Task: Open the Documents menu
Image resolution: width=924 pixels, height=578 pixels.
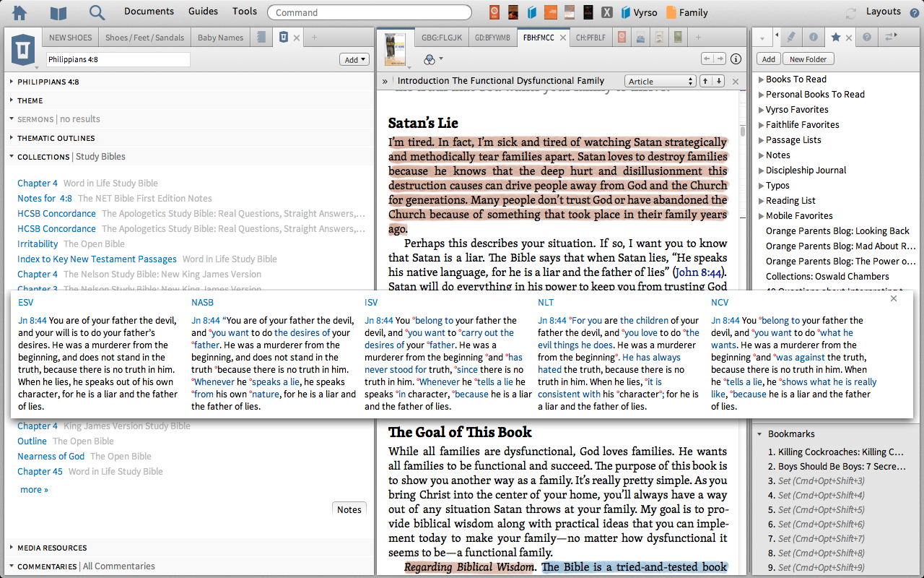Action: 149,12
